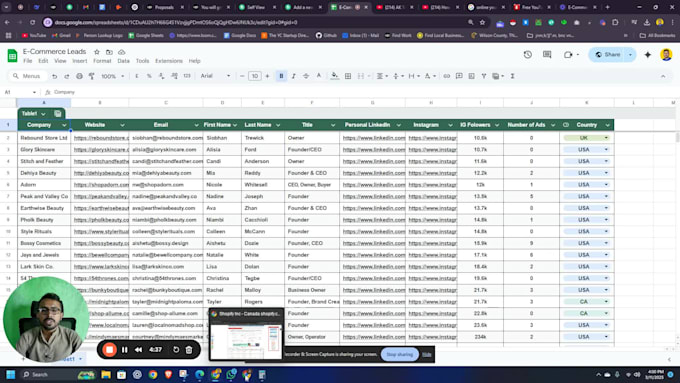This screenshot has width=680, height=383.
Task: Stop the screen recording red button
Action: 109,350
